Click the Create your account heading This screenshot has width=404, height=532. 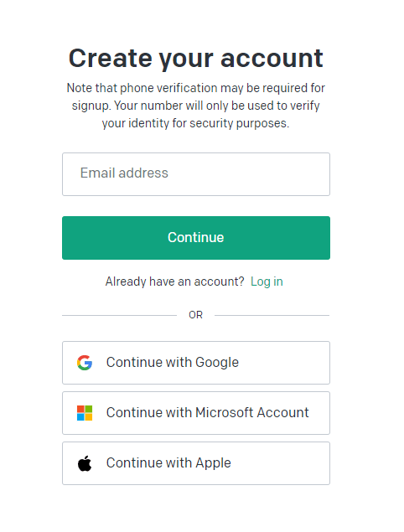(x=196, y=59)
